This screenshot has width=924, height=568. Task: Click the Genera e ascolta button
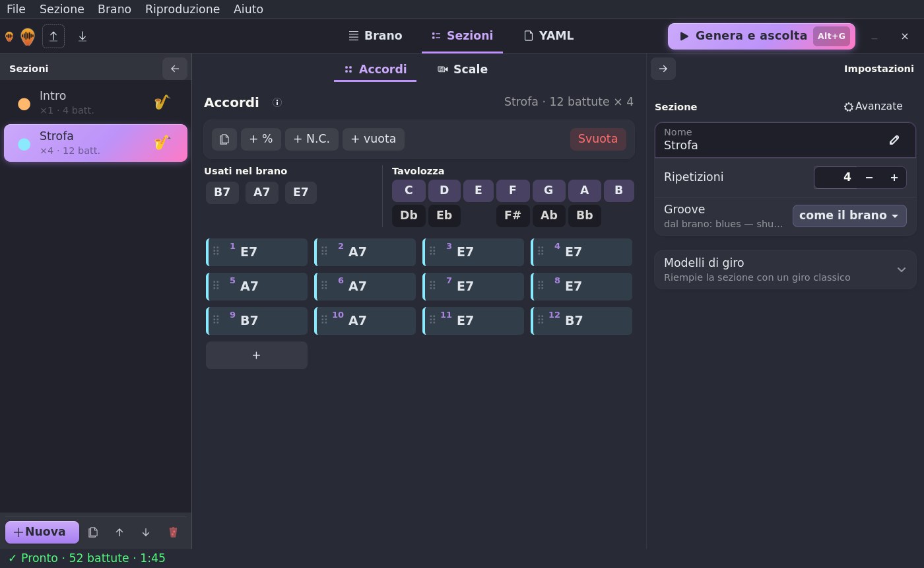pos(762,36)
